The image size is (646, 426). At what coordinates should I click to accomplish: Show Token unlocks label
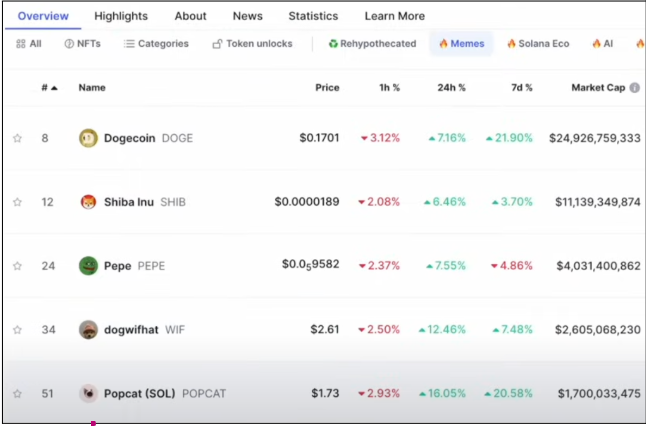(x=259, y=44)
